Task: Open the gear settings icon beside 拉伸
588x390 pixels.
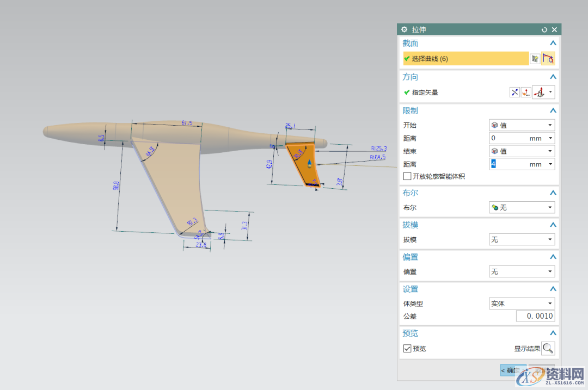Action: coord(404,30)
